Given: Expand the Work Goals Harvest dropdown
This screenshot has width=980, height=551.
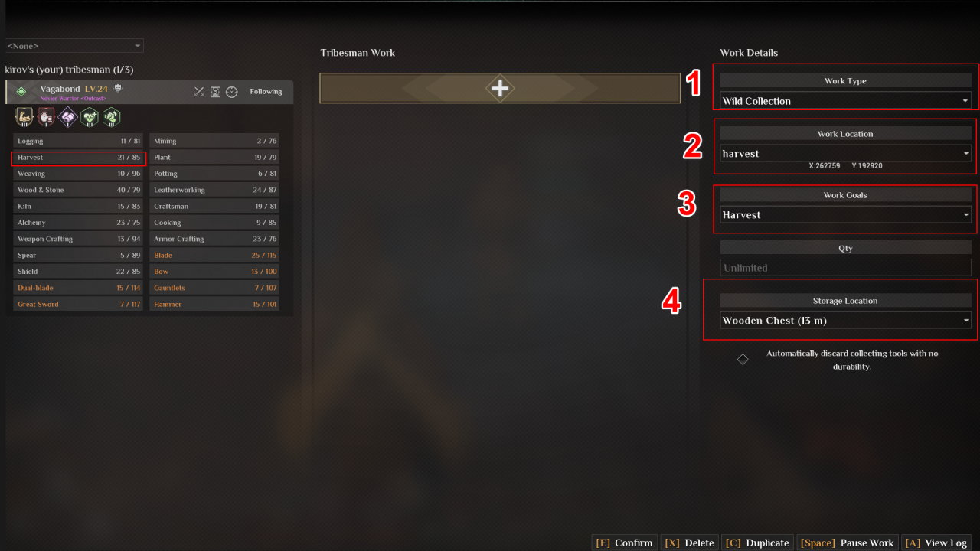Looking at the screenshot, I should tap(845, 214).
